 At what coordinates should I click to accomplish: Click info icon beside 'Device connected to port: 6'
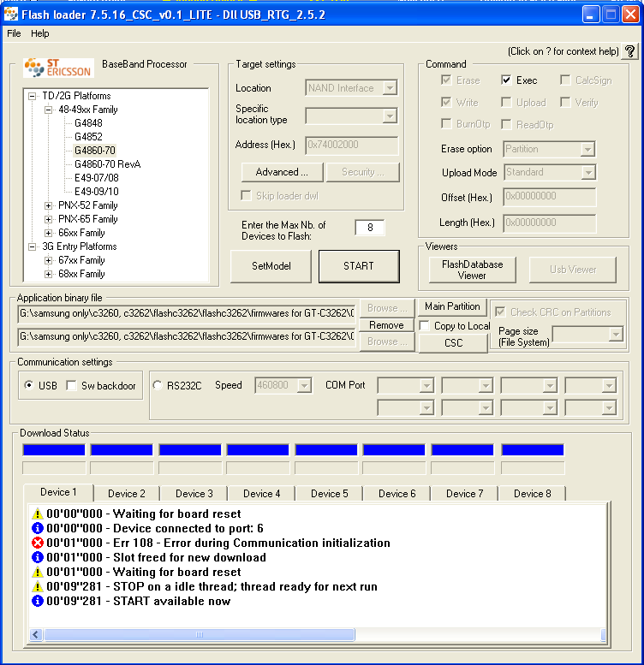(x=38, y=528)
